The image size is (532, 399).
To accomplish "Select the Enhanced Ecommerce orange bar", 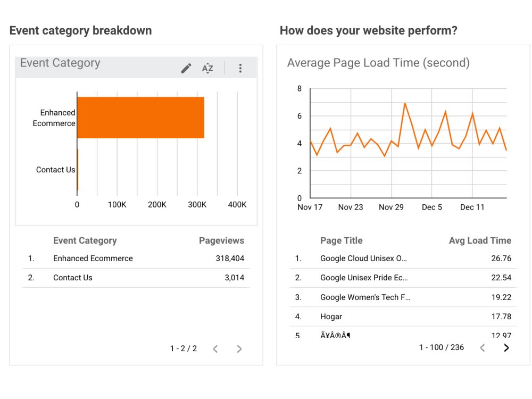I will (141, 118).
